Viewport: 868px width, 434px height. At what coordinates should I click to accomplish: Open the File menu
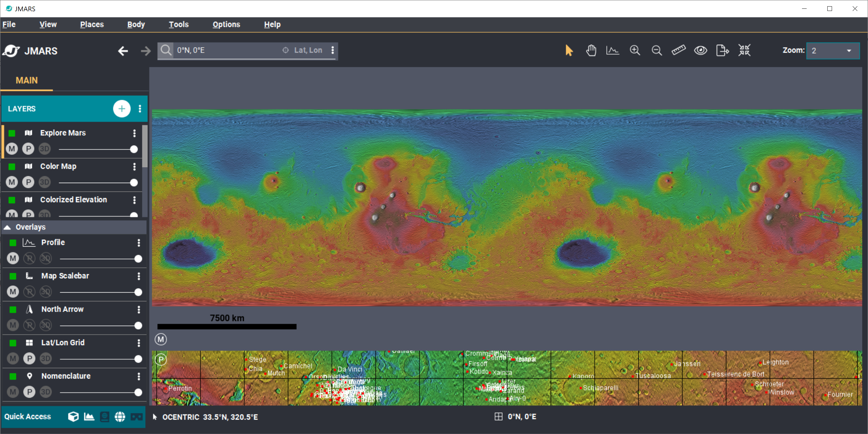pyautogui.click(x=9, y=24)
